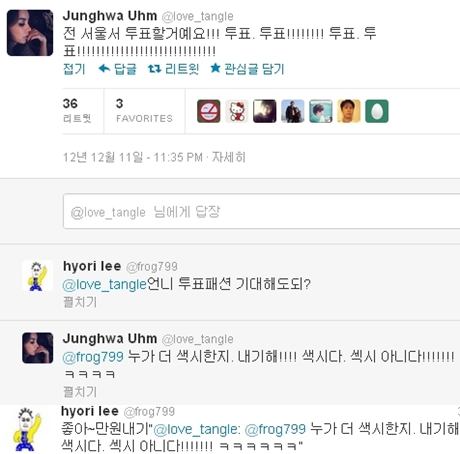The width and height of the screenshot is (460, 454).
Task: Open the green egg default avatar
Action: pos(377,111)
